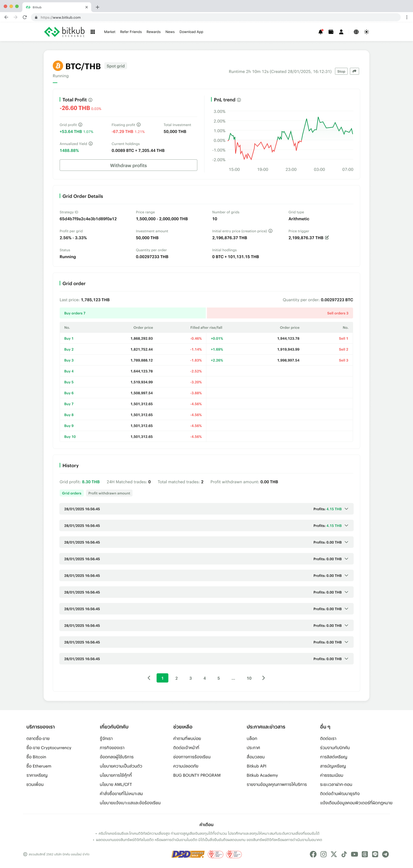Go to the next history page arrow
Viewport: 413px width, 868px height.
263,678
